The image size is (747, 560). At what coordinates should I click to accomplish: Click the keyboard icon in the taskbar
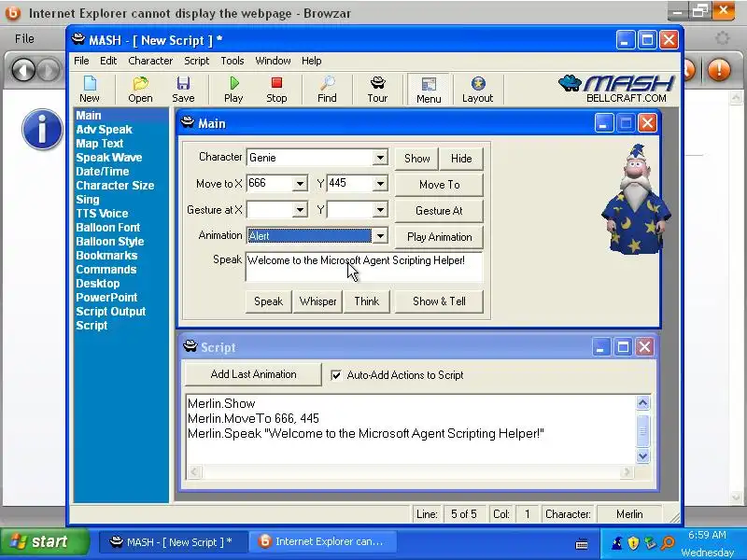[x=581, y=543]
